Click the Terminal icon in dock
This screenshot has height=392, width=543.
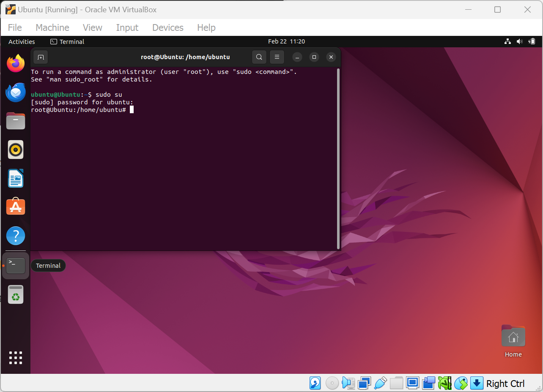point(16,265)
